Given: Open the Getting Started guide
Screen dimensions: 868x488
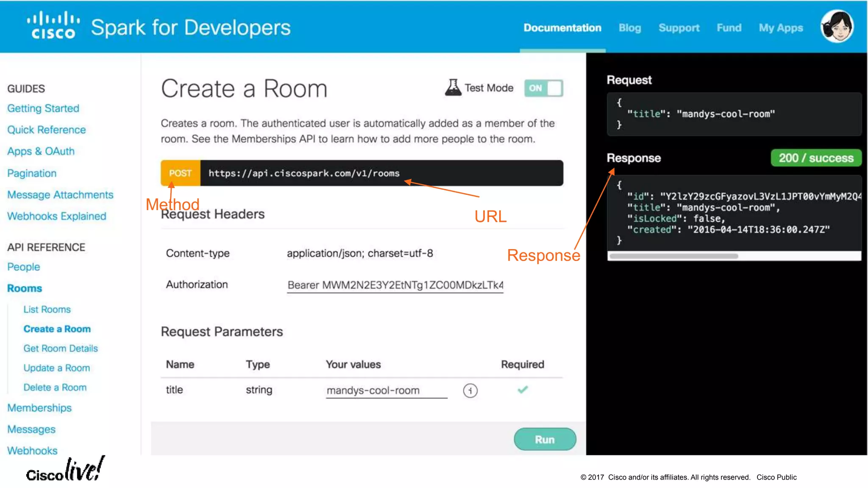Looking at the screenshot, I should pos(43,108).
